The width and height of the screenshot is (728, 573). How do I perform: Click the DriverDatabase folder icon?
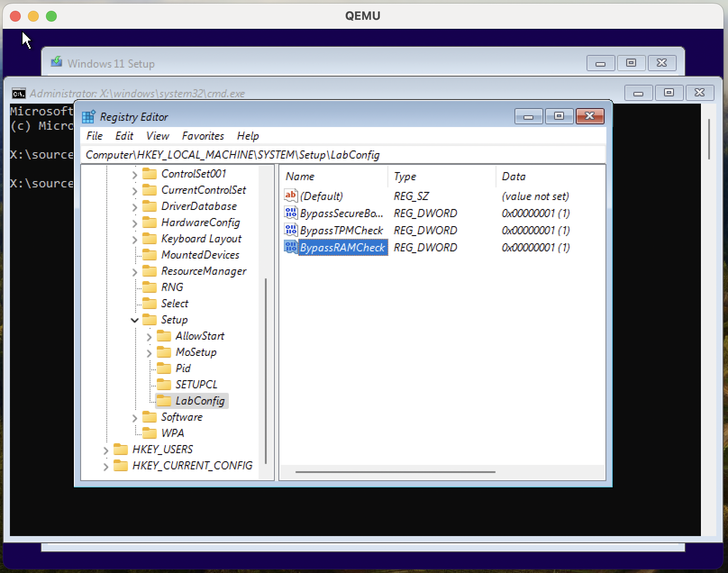click(150, 206)
